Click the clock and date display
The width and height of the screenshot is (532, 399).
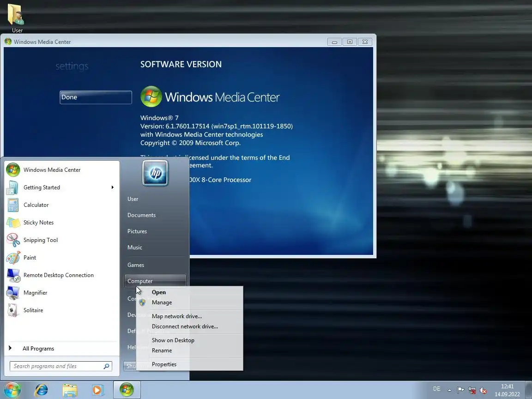click(507, 390)
